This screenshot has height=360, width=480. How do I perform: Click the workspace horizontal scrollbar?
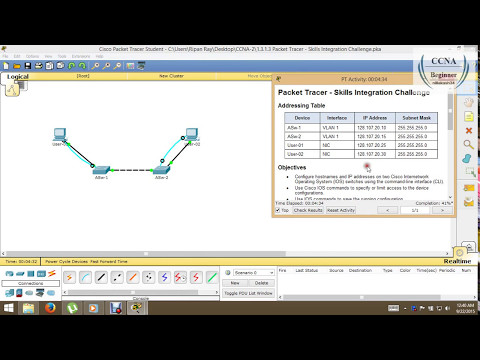tap(146, 254)
